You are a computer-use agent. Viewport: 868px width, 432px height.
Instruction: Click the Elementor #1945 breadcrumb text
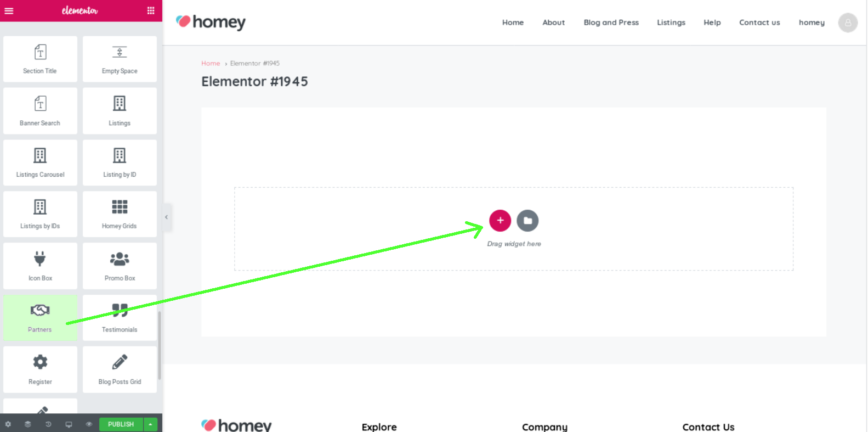[x=255, y=63]
